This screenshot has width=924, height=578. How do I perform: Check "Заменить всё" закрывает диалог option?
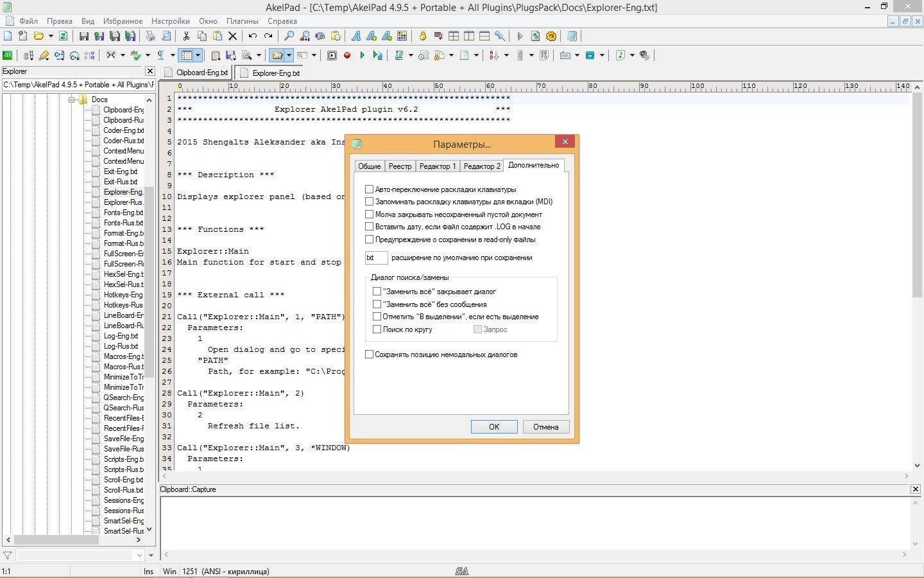click(x=377, y=292)
